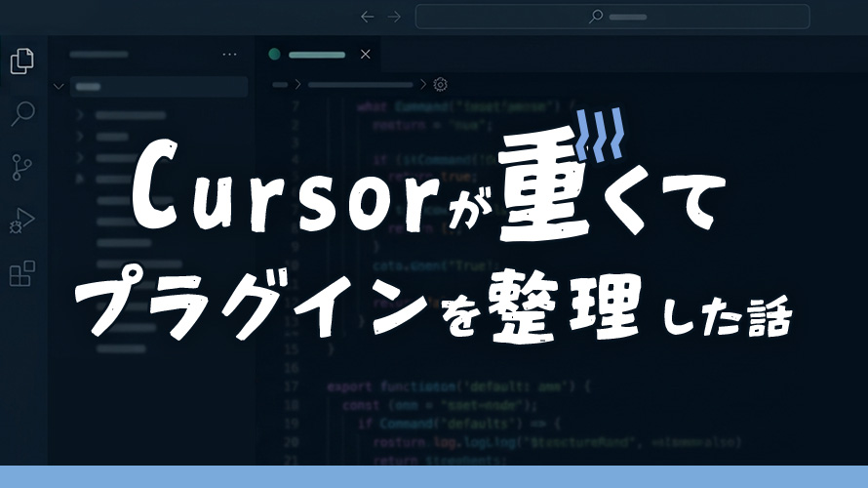Image resolution: width=868 pixels, height=488 pixels.
Task: Open the explorer panel three-dot menu
Action: 229,55
